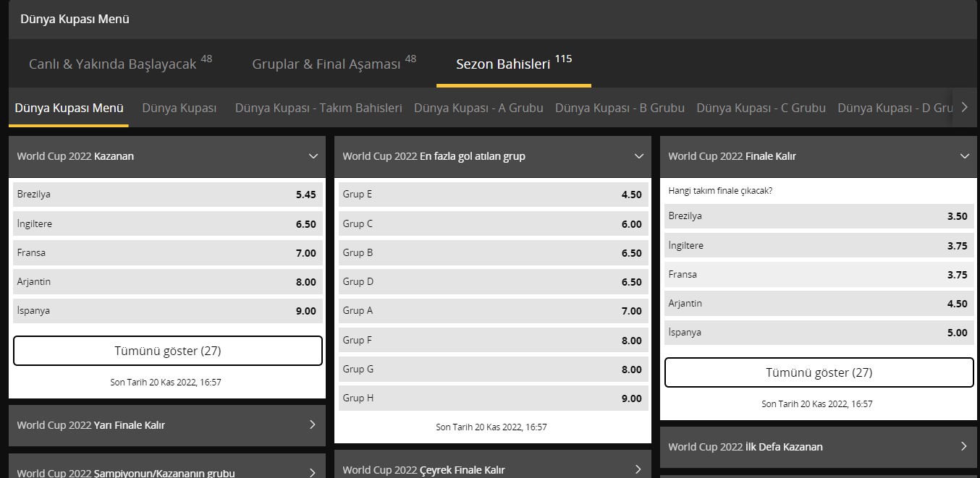This screenshot has width=980, height=478.
Task: Expand the Yarı Finale Kalır section
Action: point(167,425)
